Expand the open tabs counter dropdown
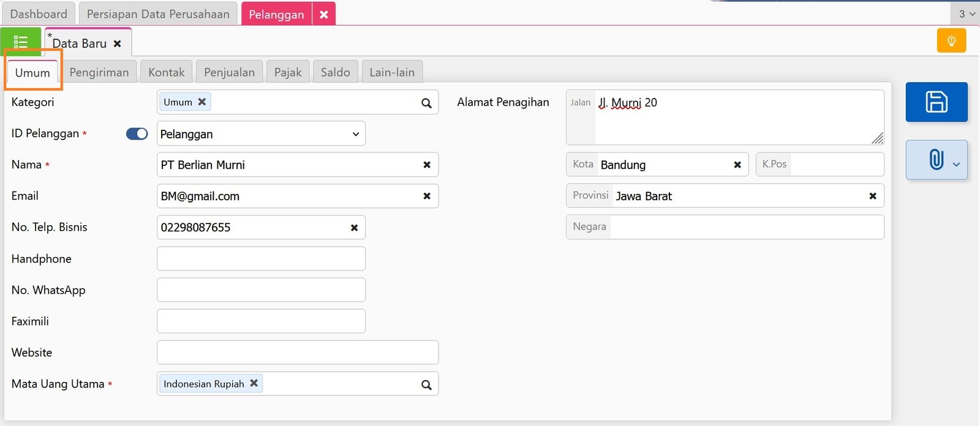The image size is (980, 426). pyautogui.click(x=966, y=13)
